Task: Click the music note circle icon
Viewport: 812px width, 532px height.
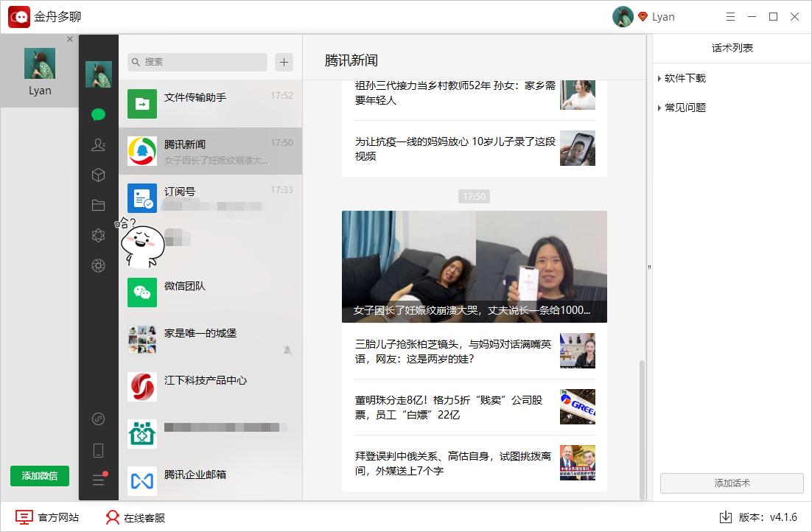Action: point(99,419)
